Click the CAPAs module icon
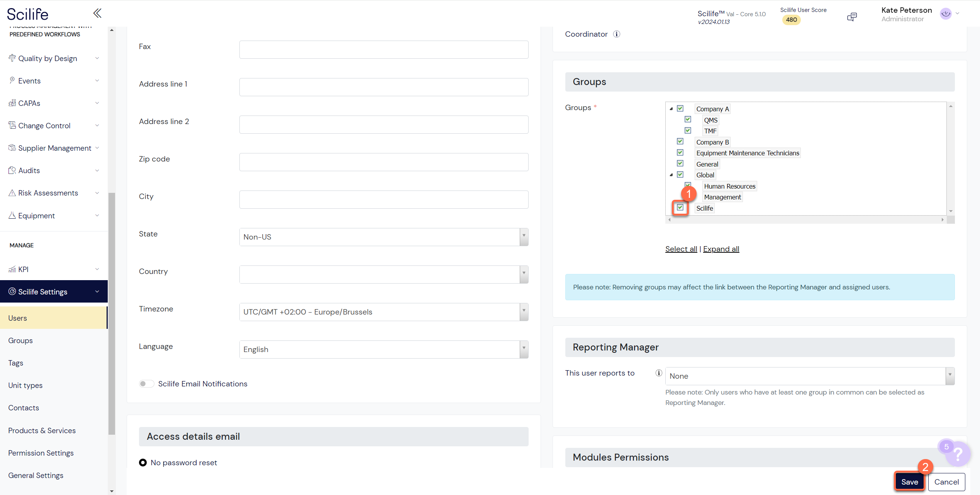Screen dimensions: 980x495 tap(12, 103)
